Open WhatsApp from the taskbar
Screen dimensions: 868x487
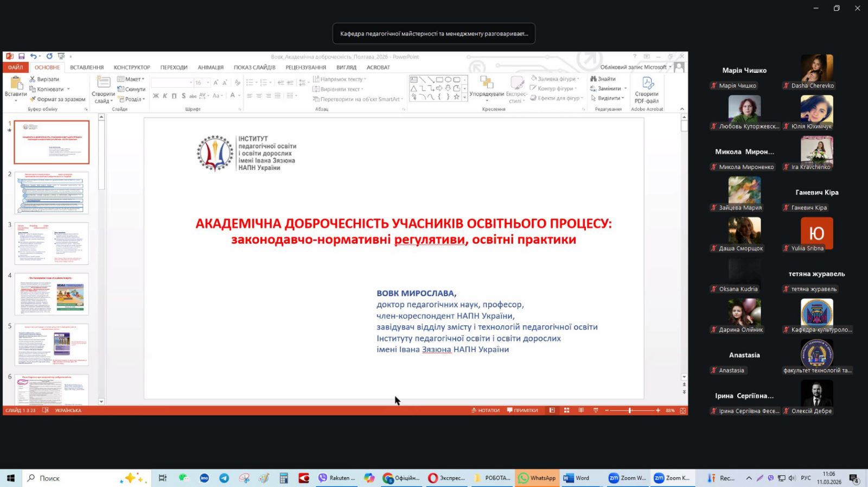pos(537,478)
